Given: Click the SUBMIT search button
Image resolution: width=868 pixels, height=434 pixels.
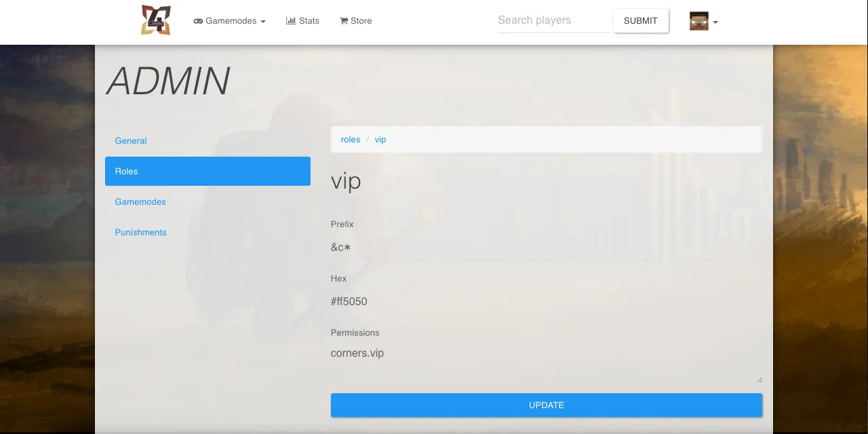Looking at the screenshot, I should point(641,20).
